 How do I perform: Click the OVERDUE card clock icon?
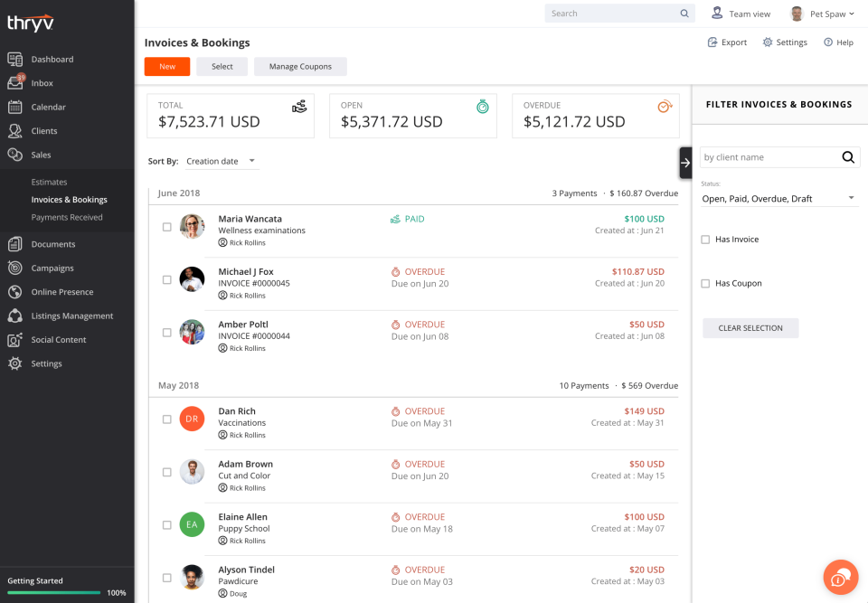[665, 107]
